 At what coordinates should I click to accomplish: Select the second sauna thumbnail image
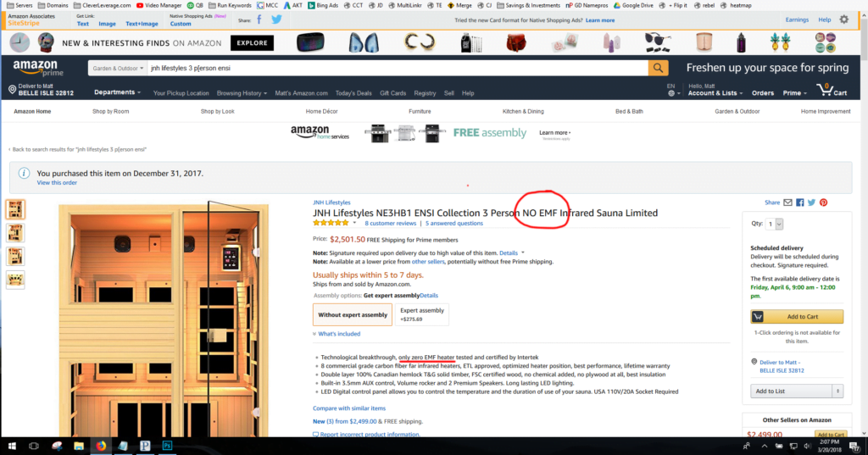point(15,233)
